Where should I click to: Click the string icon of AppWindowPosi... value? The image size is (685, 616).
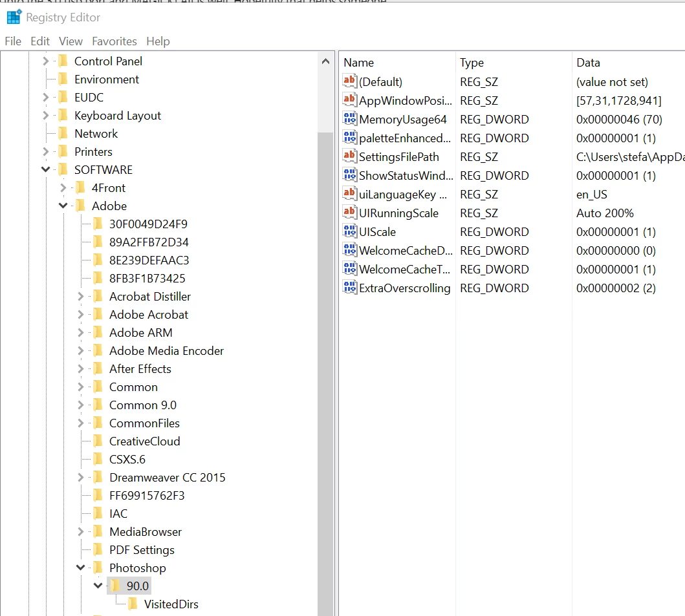[x=350, y=100]
